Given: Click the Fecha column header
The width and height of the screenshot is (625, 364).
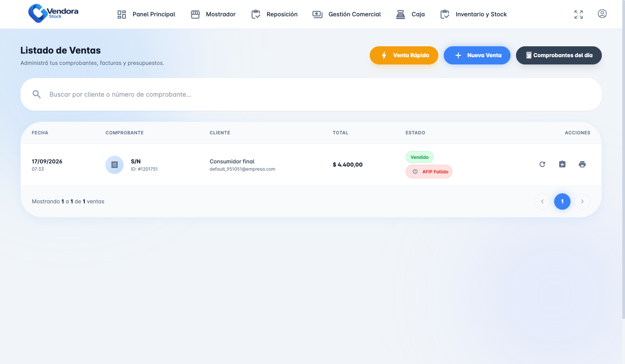Looking at the screenshot, I should pos(40,133).
